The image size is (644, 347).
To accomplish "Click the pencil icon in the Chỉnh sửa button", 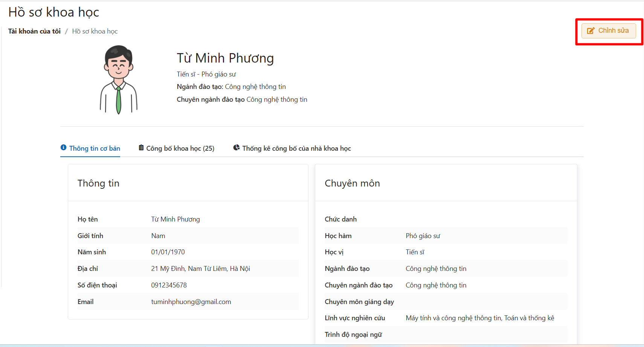I will click(x=591, y=31).
